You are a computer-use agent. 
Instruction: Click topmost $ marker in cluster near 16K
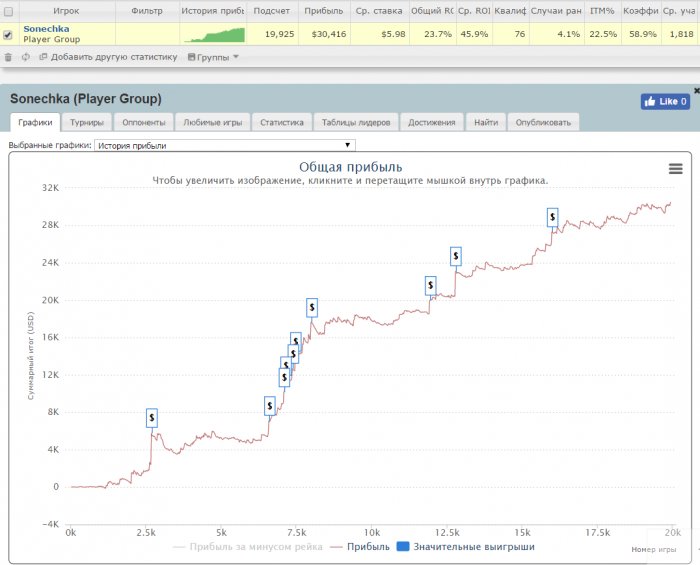tap(296, 338)
